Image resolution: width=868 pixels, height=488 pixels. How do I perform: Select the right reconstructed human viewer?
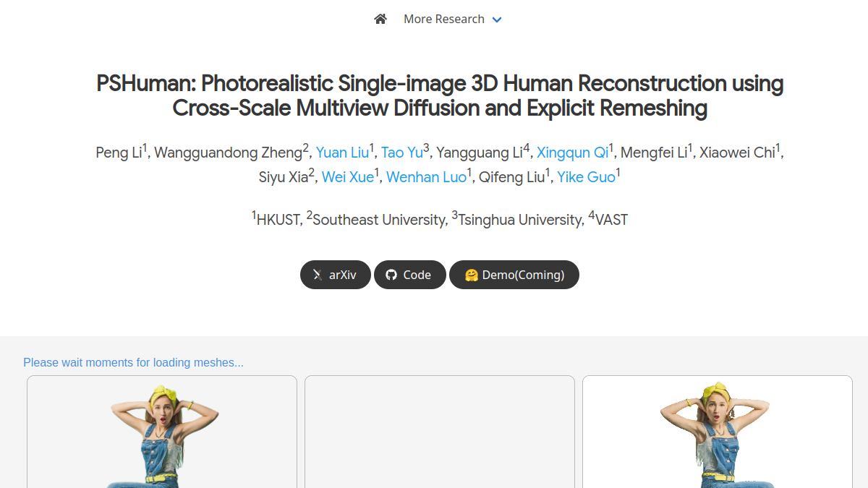click(718, 432)
